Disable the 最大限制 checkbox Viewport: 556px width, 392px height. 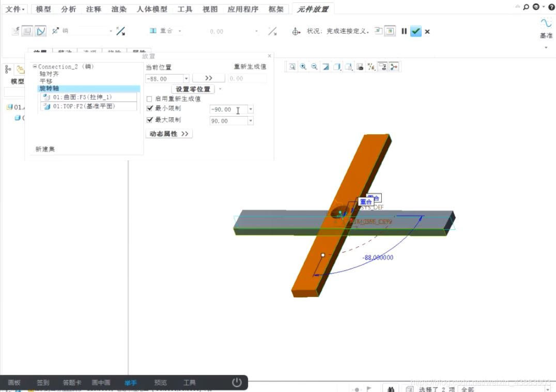[149, 120]
